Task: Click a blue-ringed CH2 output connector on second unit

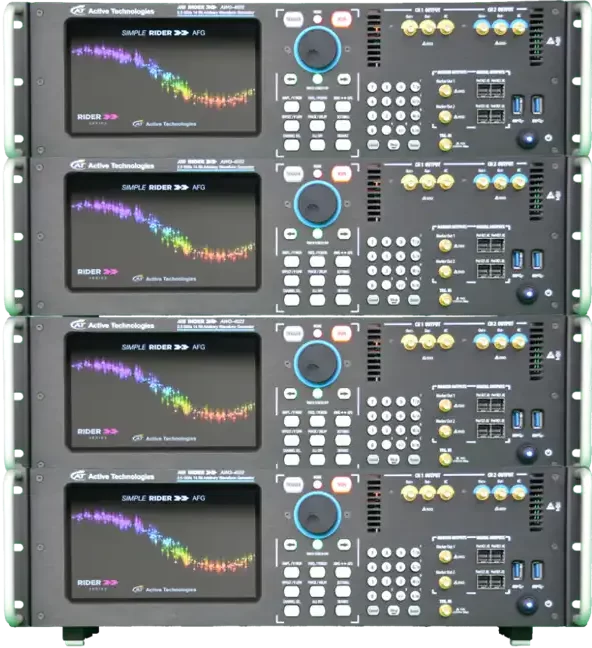Action: pos(500,182)
